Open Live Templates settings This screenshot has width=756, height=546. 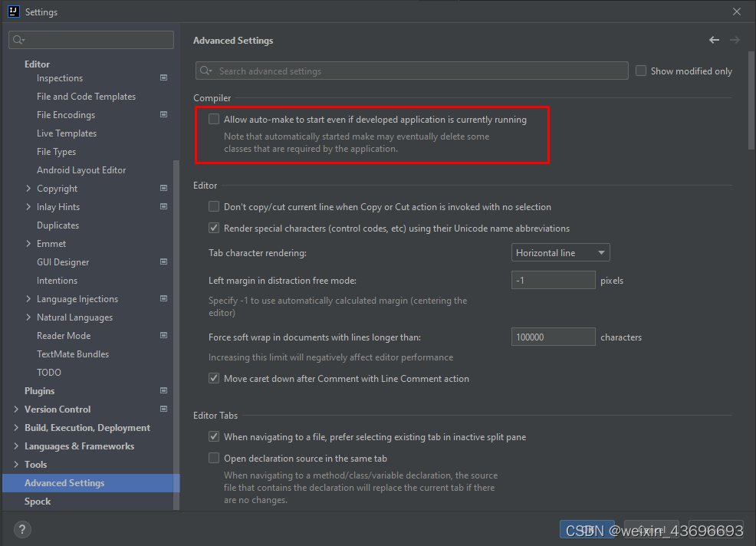[67, 133]
